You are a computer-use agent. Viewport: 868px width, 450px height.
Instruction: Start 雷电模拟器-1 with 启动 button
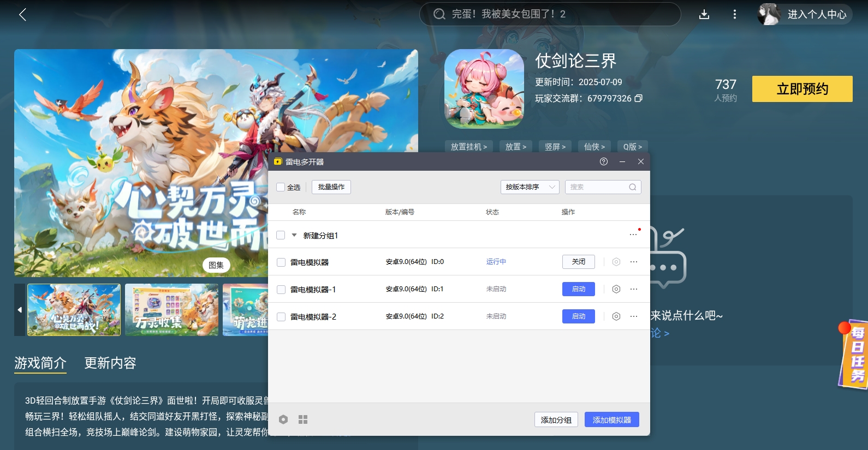point(579,289)
